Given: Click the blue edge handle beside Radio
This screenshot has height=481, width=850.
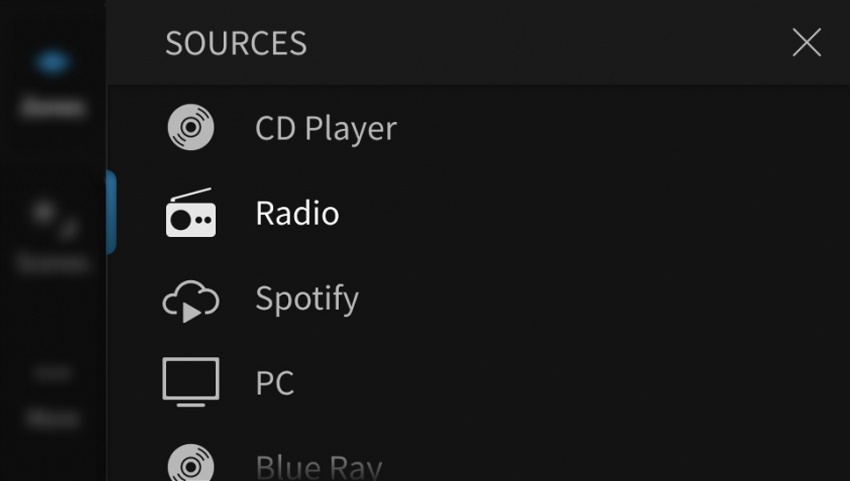Looking at the screenshot, I should pos(111,212).
